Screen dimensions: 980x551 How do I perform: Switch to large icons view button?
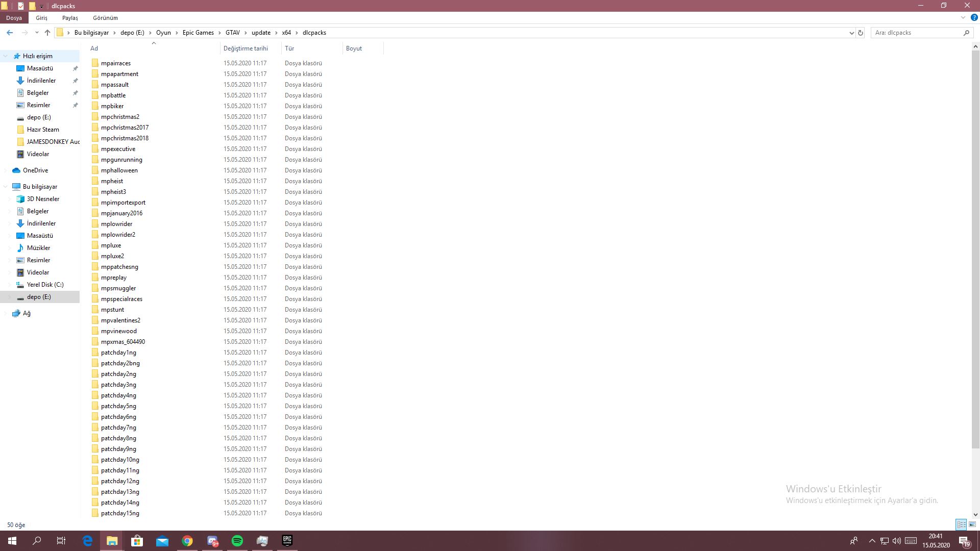point(972,524)
